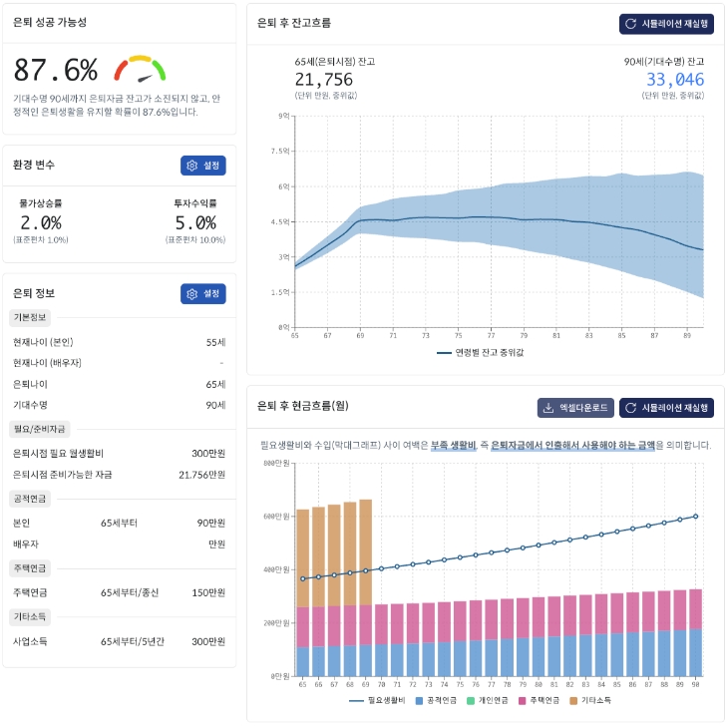This screenshot has width=728, height=726.
Task: Click refresh icon in 은퇴 후 현금흐름 panel
Action: point(629,408)
